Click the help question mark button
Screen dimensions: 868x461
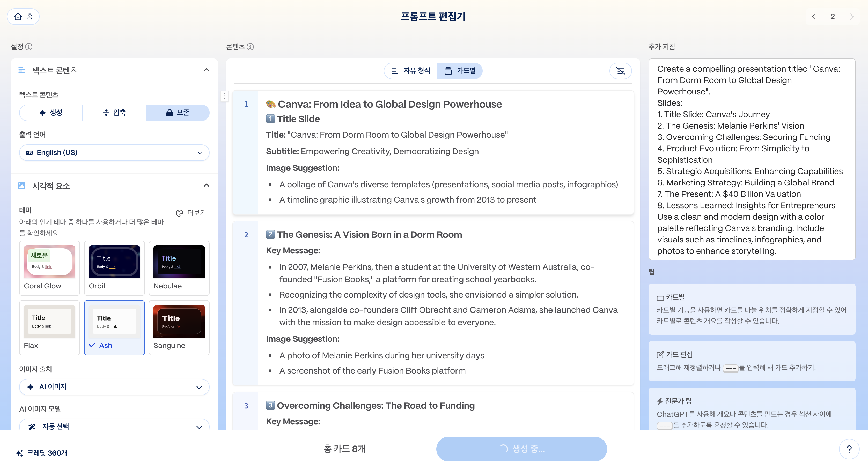[x=849, y=449]
